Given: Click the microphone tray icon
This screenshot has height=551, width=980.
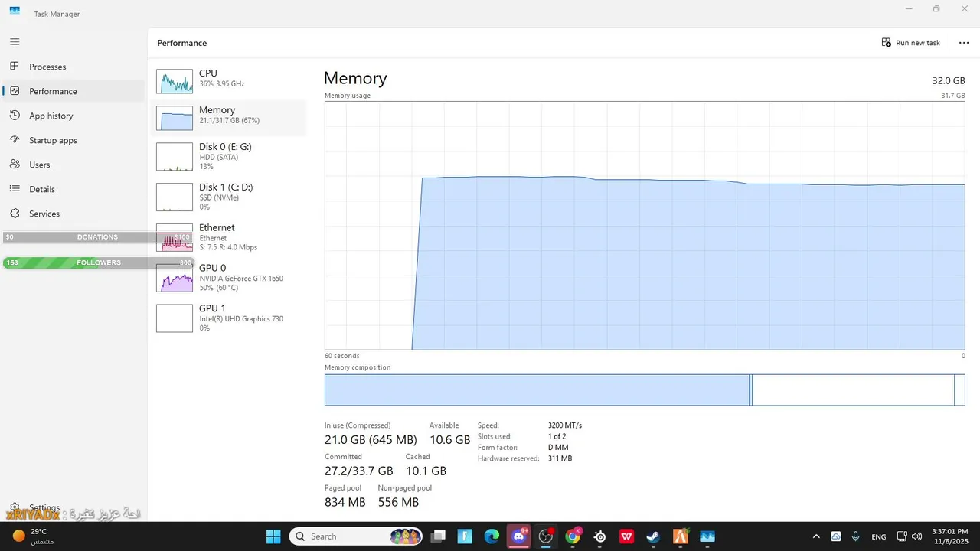Looking at the screenshot, I should click(856, 536).
